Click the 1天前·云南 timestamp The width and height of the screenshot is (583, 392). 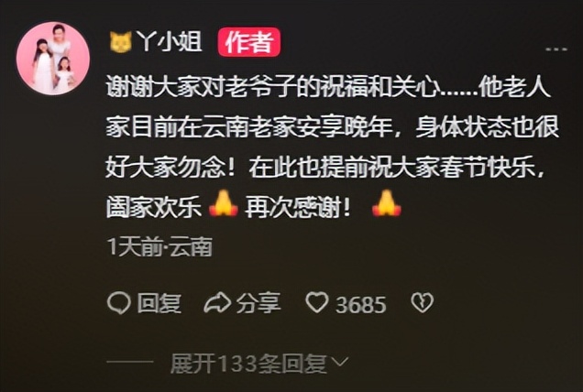(159, 246)
